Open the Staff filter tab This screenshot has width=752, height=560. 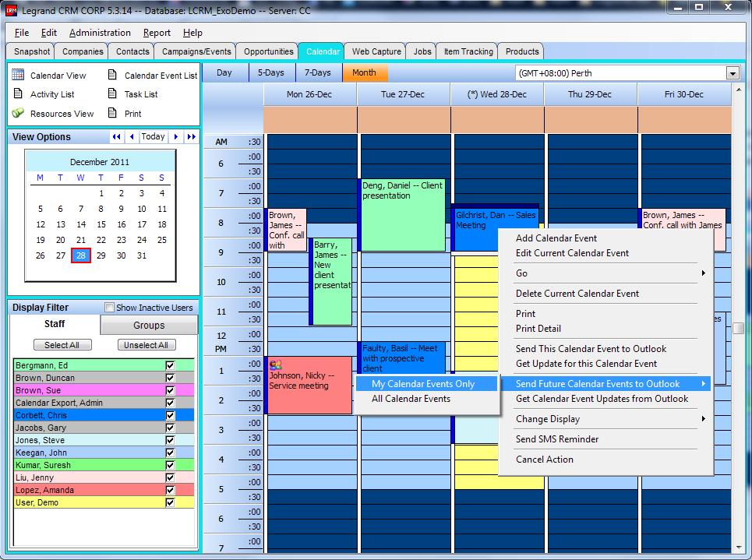coord(55,324)
